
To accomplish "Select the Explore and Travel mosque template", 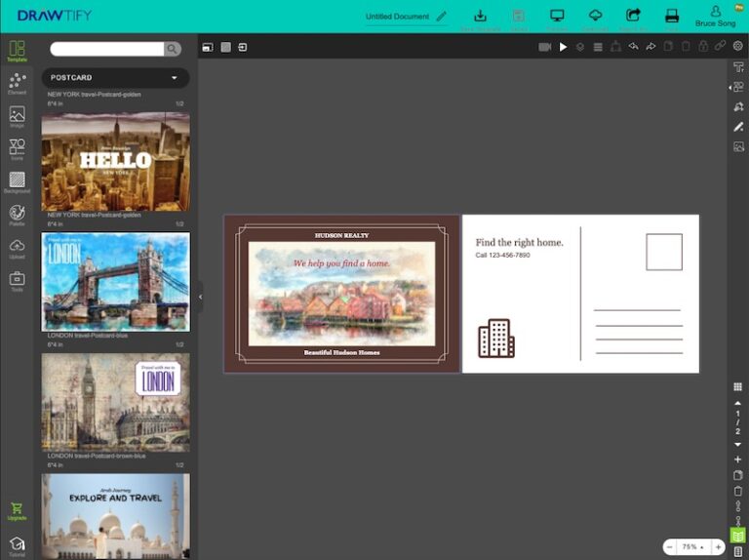I will (x=116, y=516).
